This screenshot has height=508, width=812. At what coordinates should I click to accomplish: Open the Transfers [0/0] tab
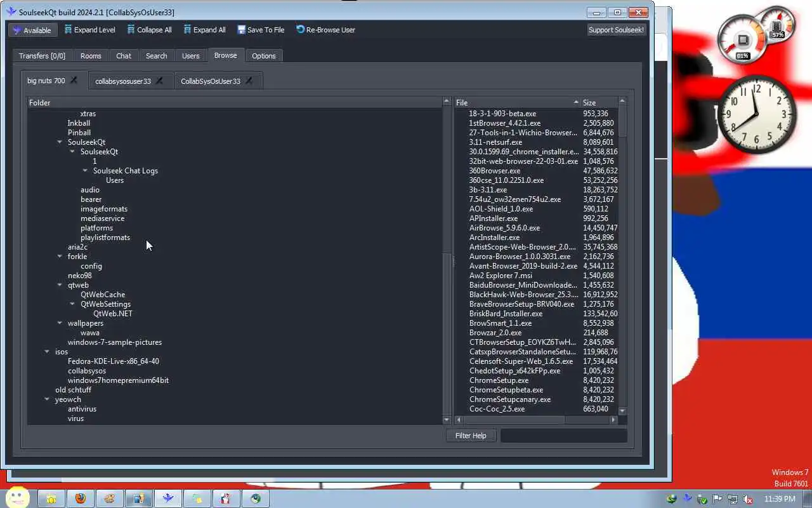pyautogui.click(x=42, y=56)
